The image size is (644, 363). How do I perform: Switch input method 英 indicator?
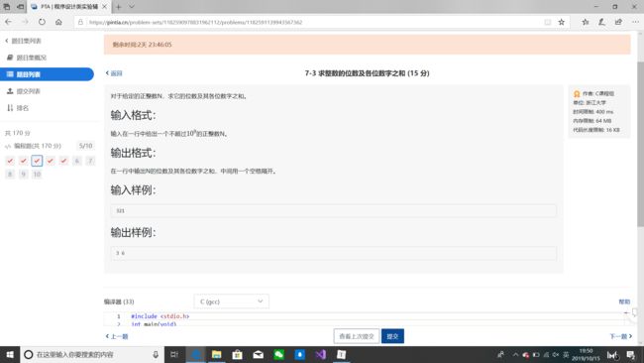pos(566,354)
